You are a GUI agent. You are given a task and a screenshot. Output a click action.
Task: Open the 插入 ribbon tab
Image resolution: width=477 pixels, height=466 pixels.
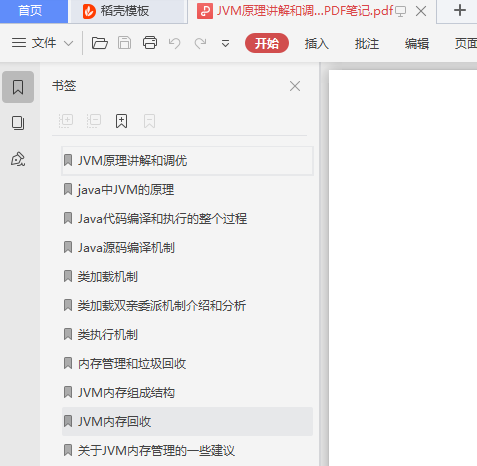pos(316,44)
